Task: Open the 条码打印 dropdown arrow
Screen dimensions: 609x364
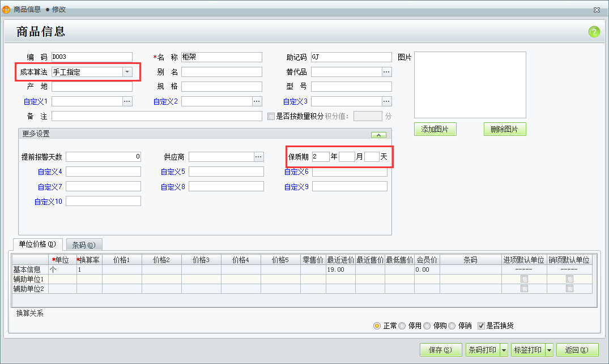Action: coord(504,350)
